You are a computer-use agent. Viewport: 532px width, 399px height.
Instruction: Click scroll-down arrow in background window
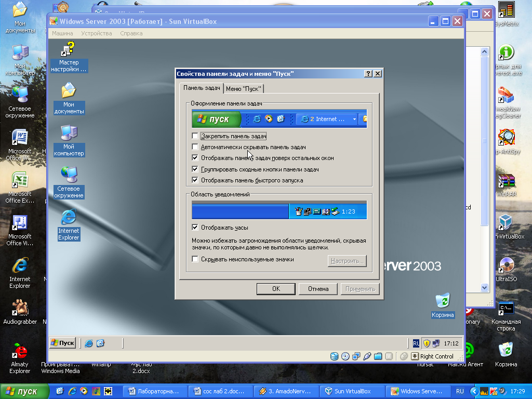(485, 288)
